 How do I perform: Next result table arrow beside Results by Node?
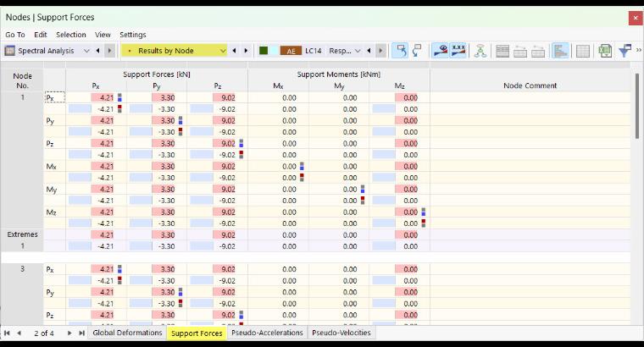pos(246,51)
